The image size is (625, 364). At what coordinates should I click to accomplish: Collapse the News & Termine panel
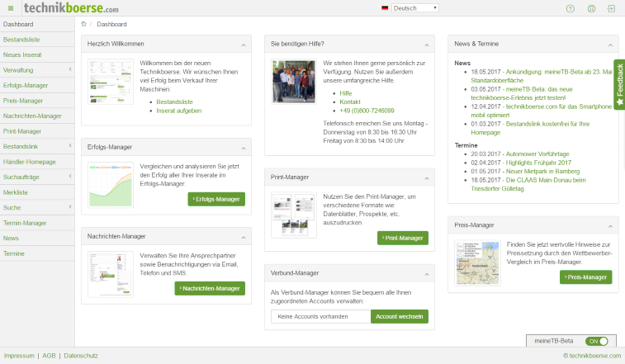610,44
